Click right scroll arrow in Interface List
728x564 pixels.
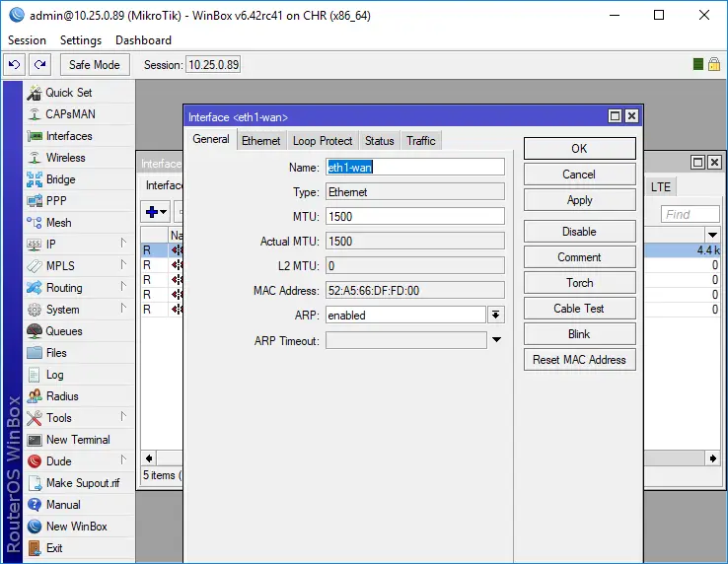(712, 458)
